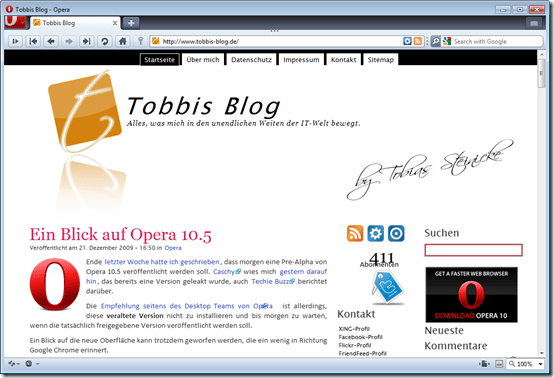This screenshot has width=554, height=378.
Task: Open the XING-Profil link
Action: tap(354, 329)
